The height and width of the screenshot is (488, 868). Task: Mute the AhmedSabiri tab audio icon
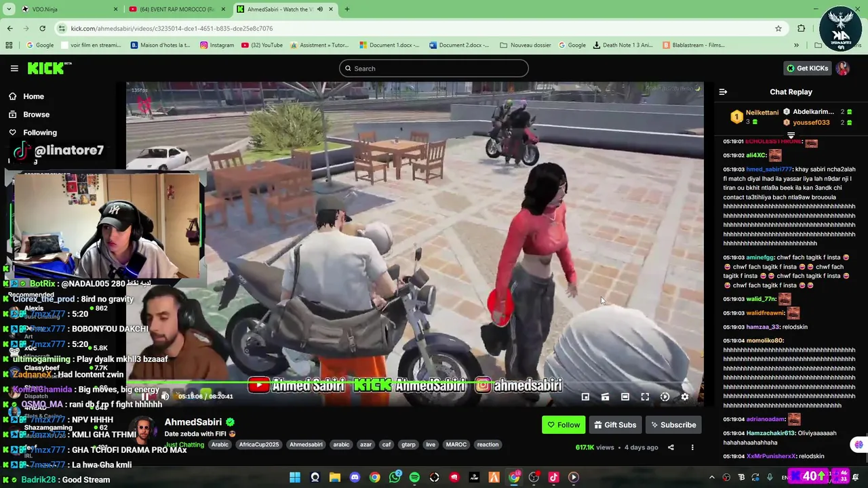click(320, 9)
